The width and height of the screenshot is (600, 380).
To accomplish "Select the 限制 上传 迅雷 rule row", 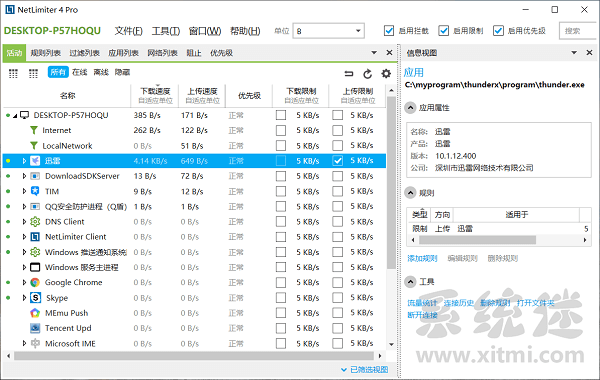I will pyautogui.click(x=499, y=228).
